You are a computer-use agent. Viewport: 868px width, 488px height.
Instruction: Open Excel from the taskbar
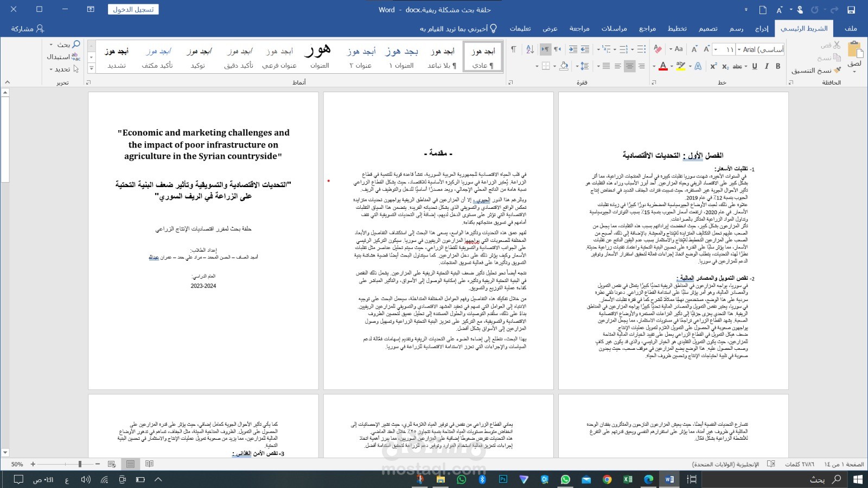pos(628,479)
